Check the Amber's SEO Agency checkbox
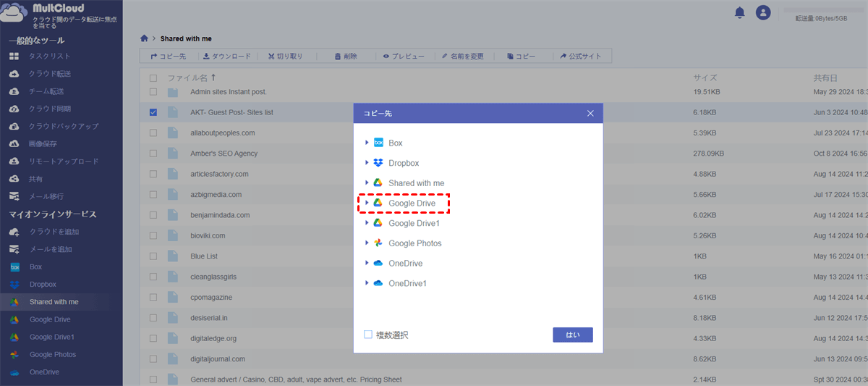Viewport: 868px width, 386px height. pos(153,154)
